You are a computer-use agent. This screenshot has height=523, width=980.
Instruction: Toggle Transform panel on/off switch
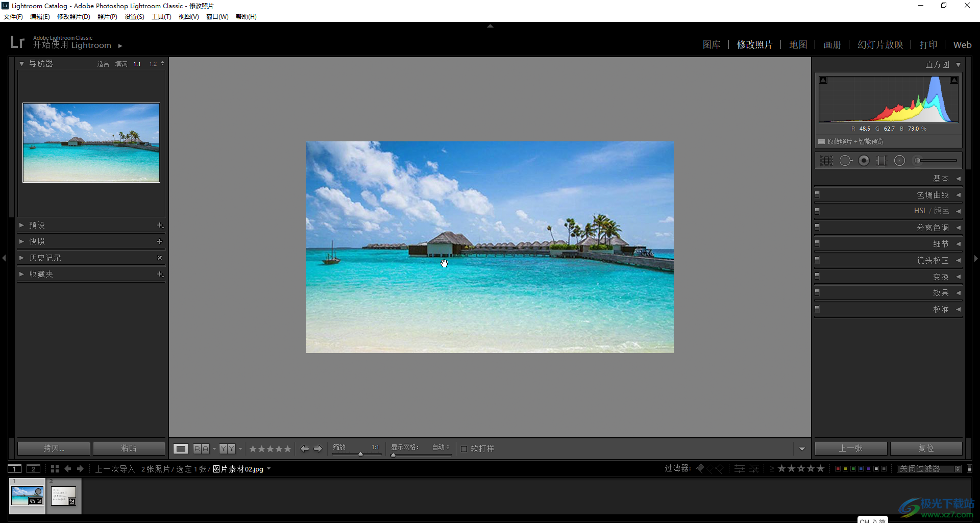tap(817, 276)
